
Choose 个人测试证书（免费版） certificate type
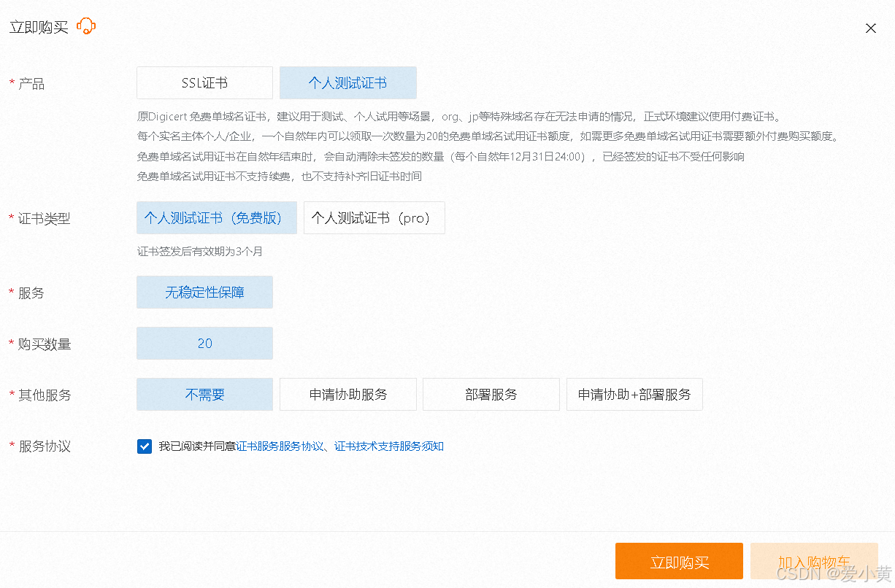click(217, 218)
